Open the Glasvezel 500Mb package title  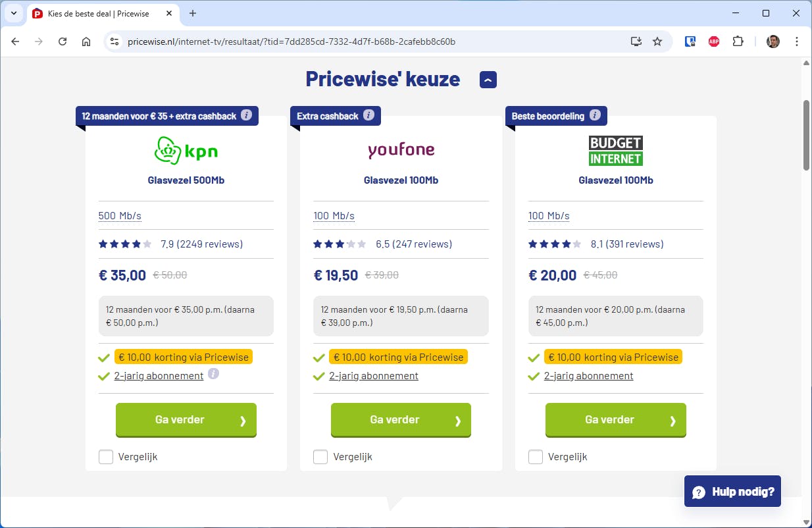[x=186, y=180]
